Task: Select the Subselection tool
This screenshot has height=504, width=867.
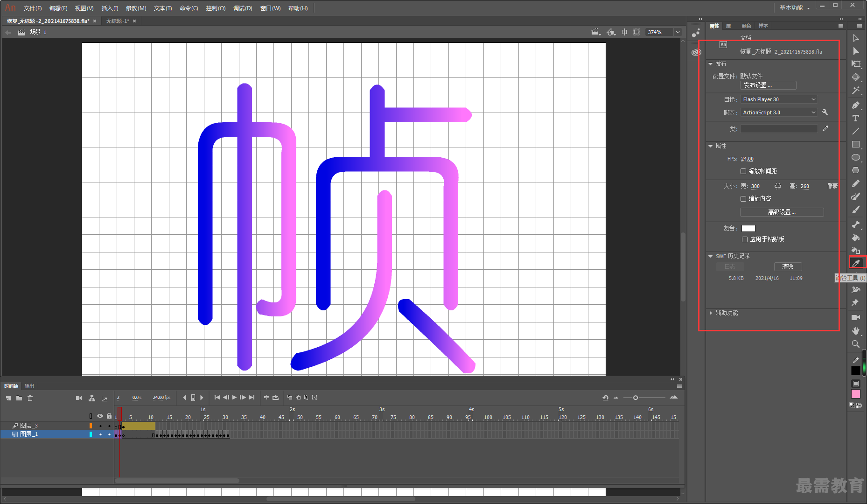Action: (855, 51)
